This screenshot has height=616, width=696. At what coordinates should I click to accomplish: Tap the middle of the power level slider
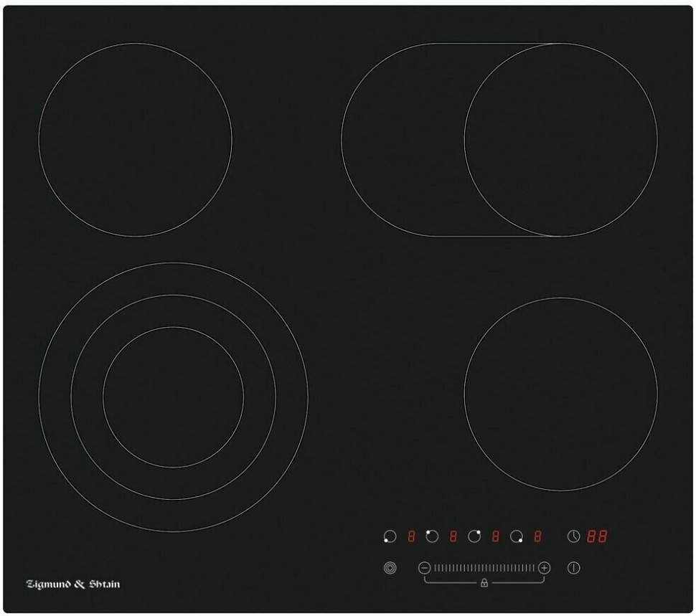coord(484,568)
